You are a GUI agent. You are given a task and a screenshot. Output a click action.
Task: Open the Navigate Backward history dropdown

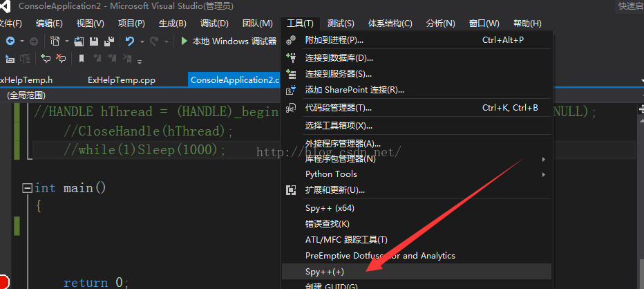[x=22, y=41]
